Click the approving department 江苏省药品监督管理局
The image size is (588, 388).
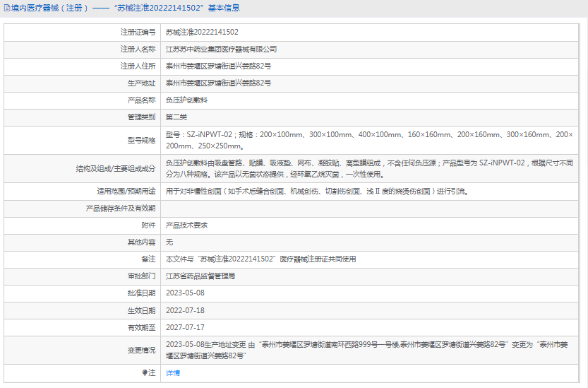tap(200, 276)
